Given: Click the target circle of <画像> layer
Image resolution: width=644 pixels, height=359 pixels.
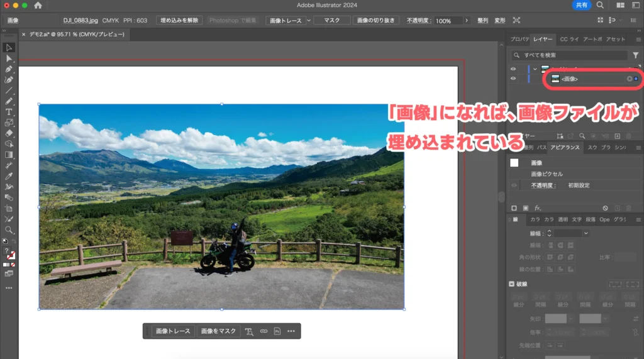Looking at the screenshot, I should coord(629,79).
